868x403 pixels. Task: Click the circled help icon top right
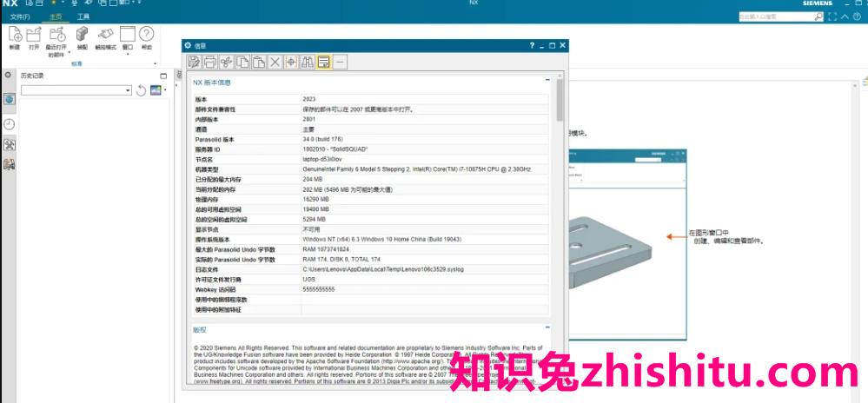coord(858,17)
